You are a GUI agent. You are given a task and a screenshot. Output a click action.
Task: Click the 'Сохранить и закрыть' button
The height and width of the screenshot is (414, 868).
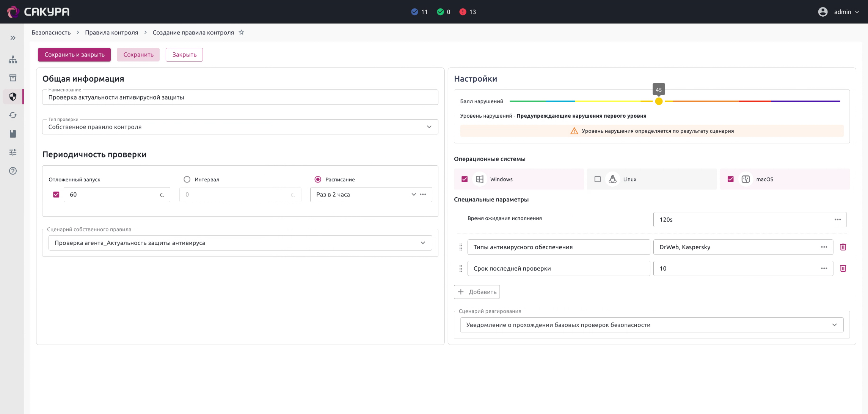tap(74, 55)
